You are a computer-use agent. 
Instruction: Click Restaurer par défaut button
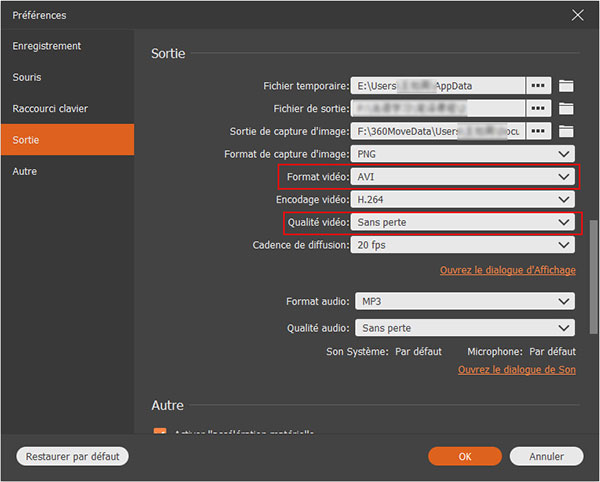pos(72,456)
